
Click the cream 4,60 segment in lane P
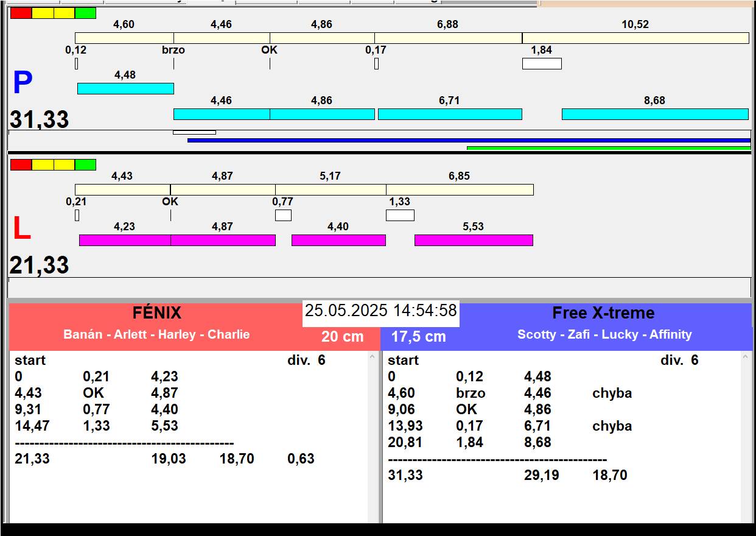coord(124,38)
